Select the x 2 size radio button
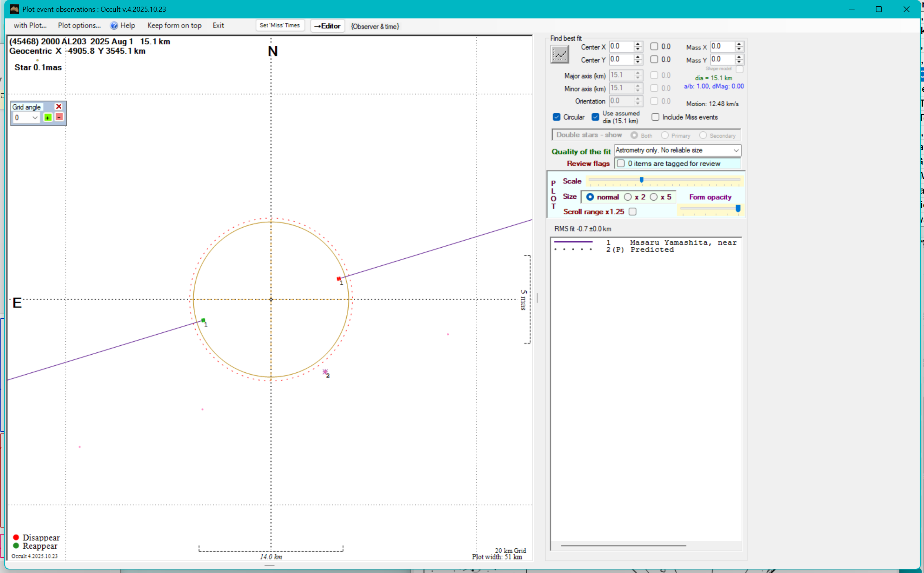The width and height of the screenshot is (924, 573). (628, 197)
